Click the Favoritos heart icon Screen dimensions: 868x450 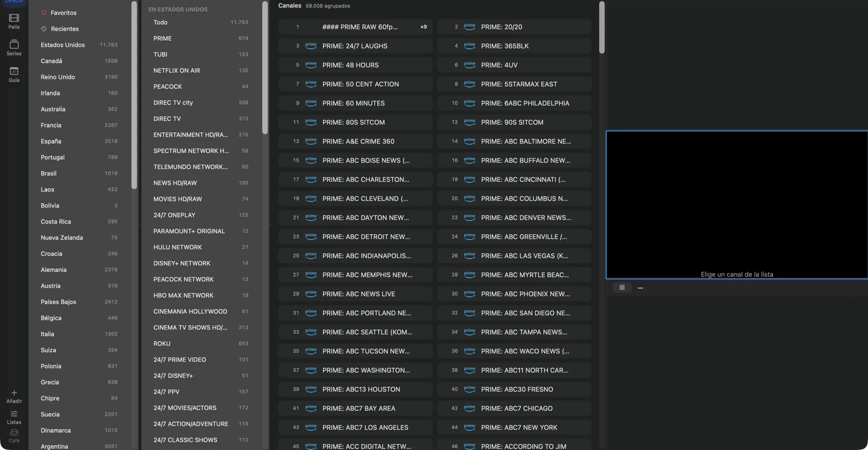pos(44,13)
